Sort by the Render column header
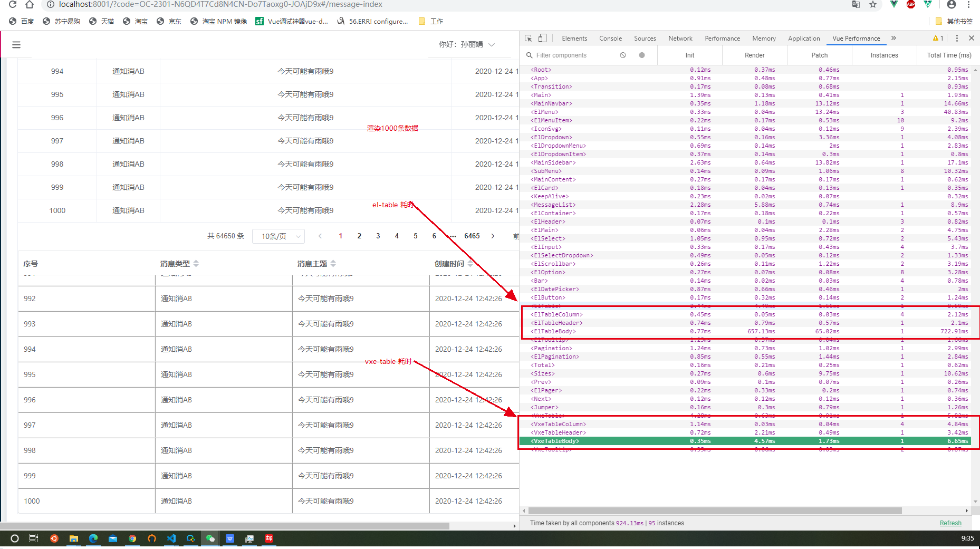 (x=755, y=55)
